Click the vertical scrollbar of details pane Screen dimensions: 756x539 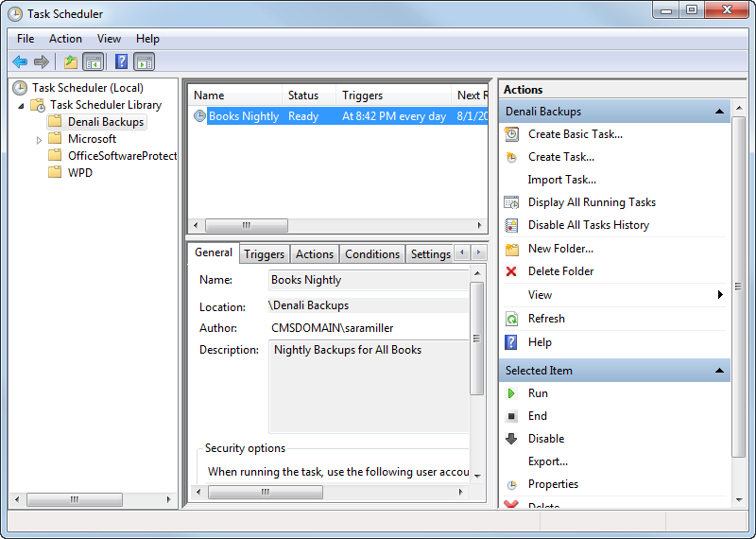pyautogui.click(x=477, y=373)
